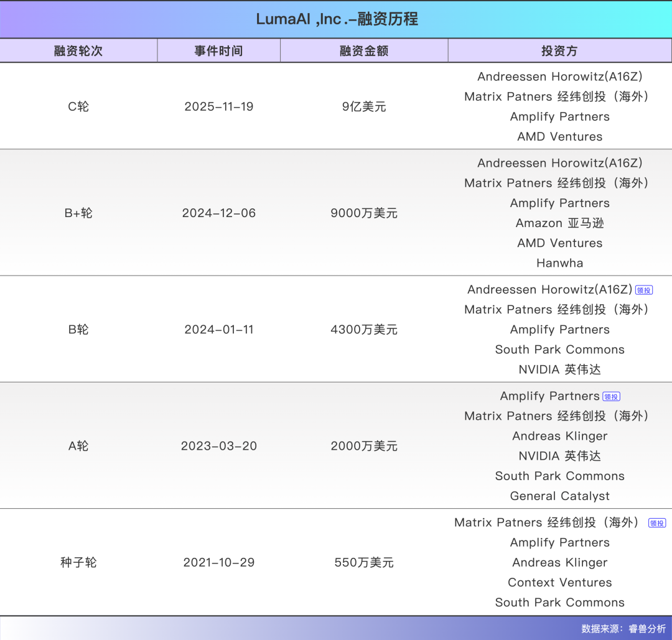
Task: Select the date 2021-10-29
Action: click(218, 562)
